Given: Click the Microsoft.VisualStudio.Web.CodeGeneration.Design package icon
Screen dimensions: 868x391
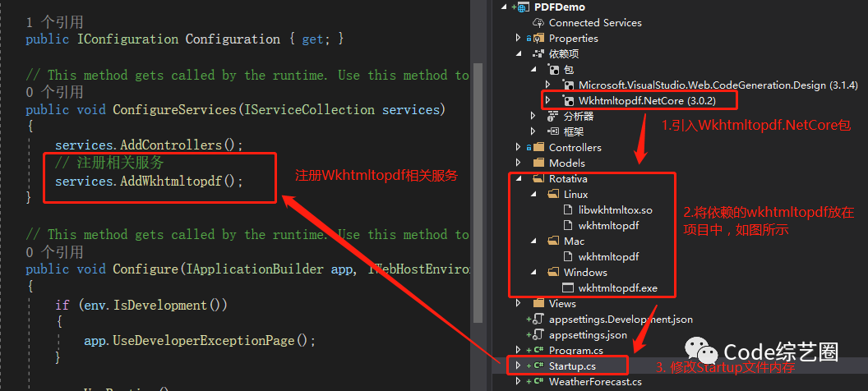Looking at the screenshot, I should [568, 85].
